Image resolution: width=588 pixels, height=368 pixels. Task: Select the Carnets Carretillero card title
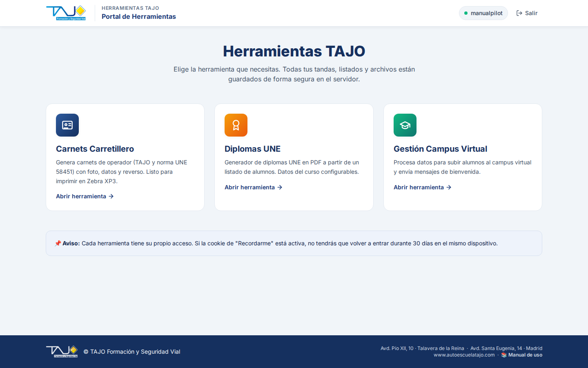pyautogui.click(x=95, y=149)
